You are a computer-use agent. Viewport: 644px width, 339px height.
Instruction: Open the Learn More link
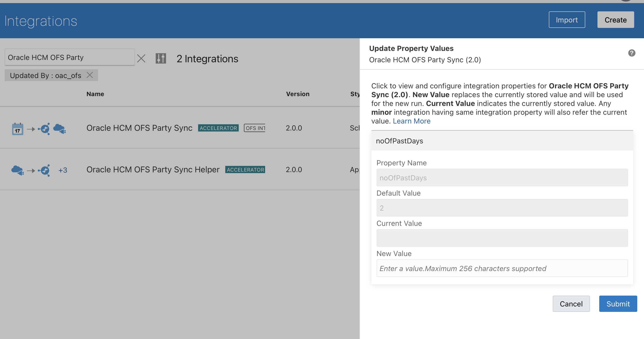click(x=411, y=121)
